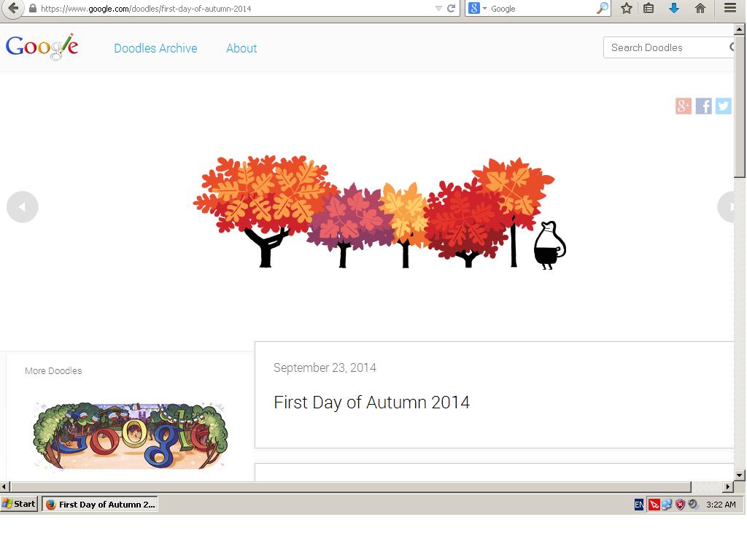This screenshot has height=560, width=747.
Task: Open the Google doodle thumbnail under More Doodles
Action: (130, 435)
